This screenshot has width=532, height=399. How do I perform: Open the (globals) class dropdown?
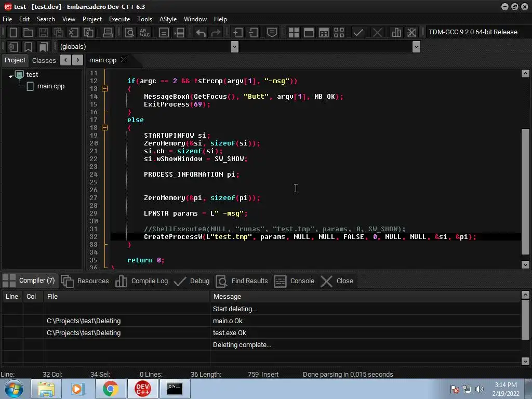coord(234,46)
